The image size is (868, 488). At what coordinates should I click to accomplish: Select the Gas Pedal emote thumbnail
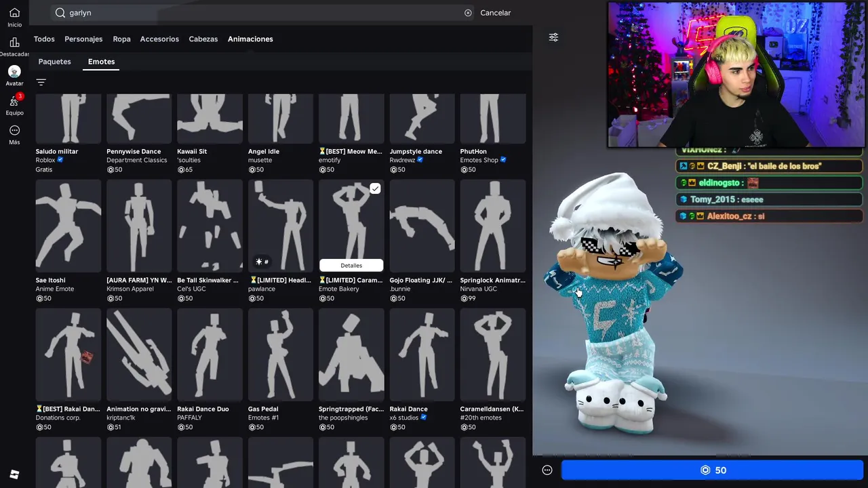[281, 354]
